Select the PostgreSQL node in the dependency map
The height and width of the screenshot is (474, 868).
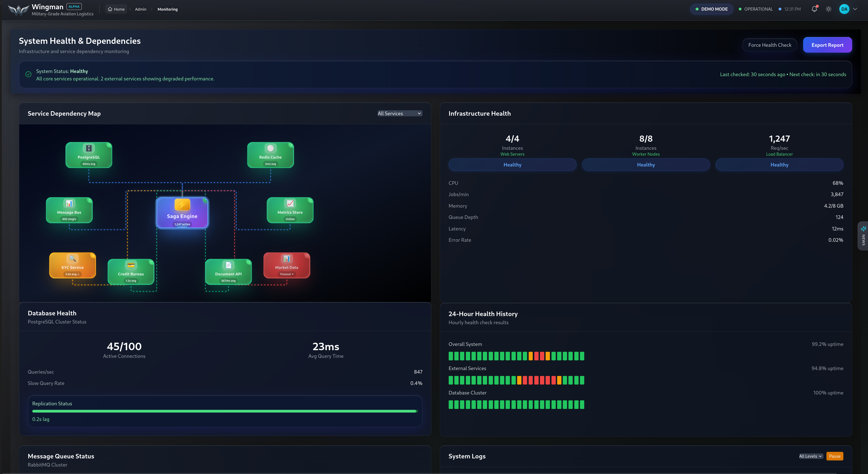[x=89, y=155]
